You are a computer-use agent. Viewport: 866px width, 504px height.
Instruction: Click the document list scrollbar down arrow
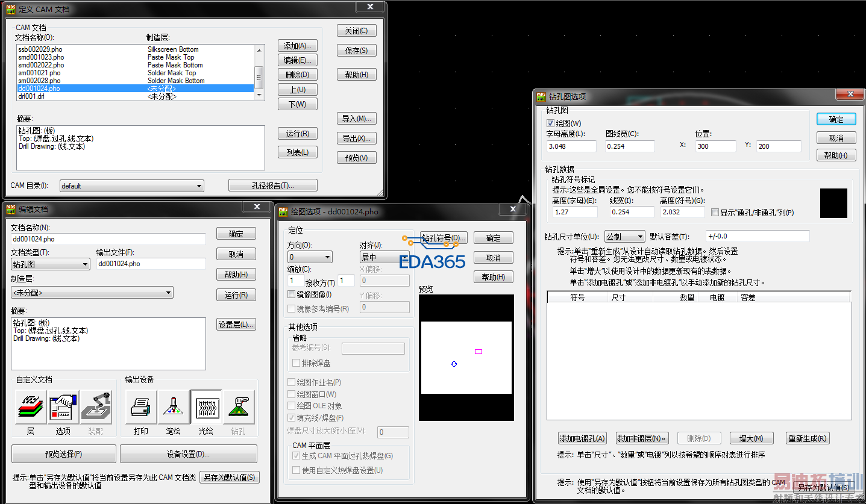(x=260, y=95)
